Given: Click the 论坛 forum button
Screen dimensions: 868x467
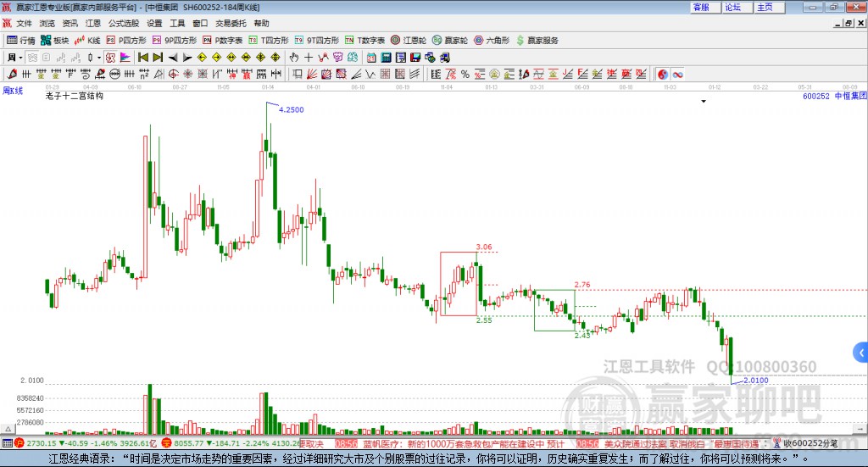Looking at the screenshot, I should [x=737, y=7].
